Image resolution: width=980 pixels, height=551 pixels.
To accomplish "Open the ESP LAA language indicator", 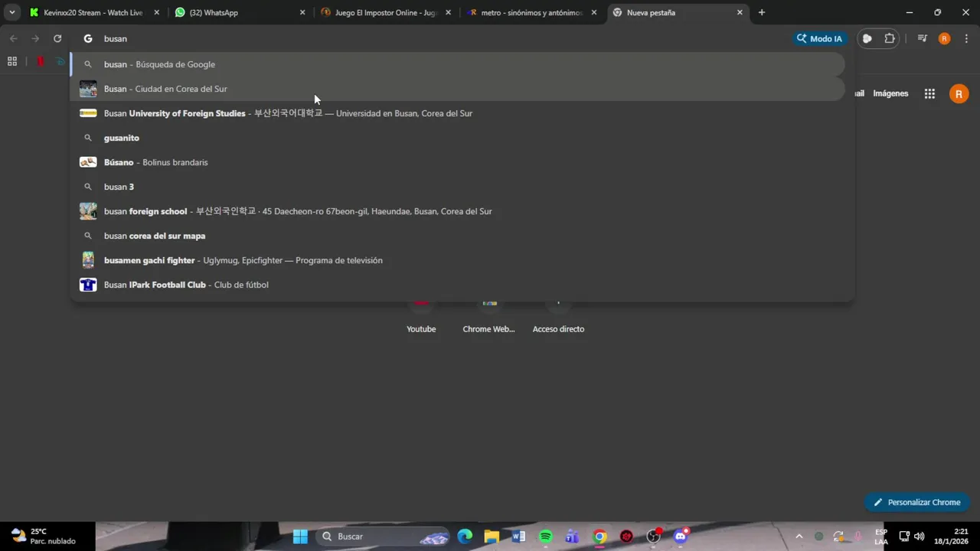I will (881, 536).
